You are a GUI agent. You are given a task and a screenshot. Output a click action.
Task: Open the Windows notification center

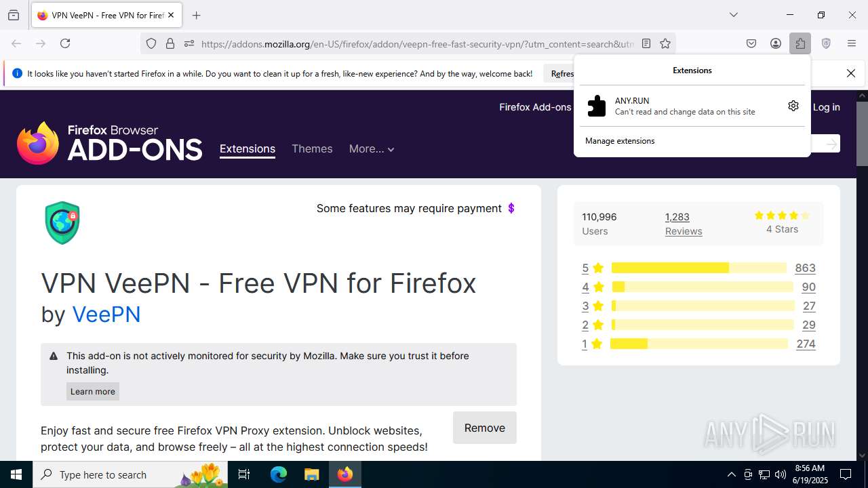click(x=846, y=474)
